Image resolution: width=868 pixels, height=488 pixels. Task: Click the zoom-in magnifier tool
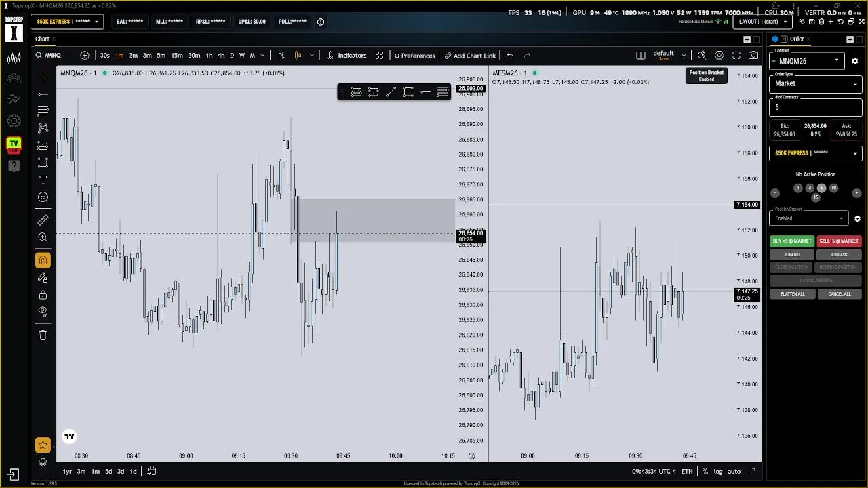43,237
